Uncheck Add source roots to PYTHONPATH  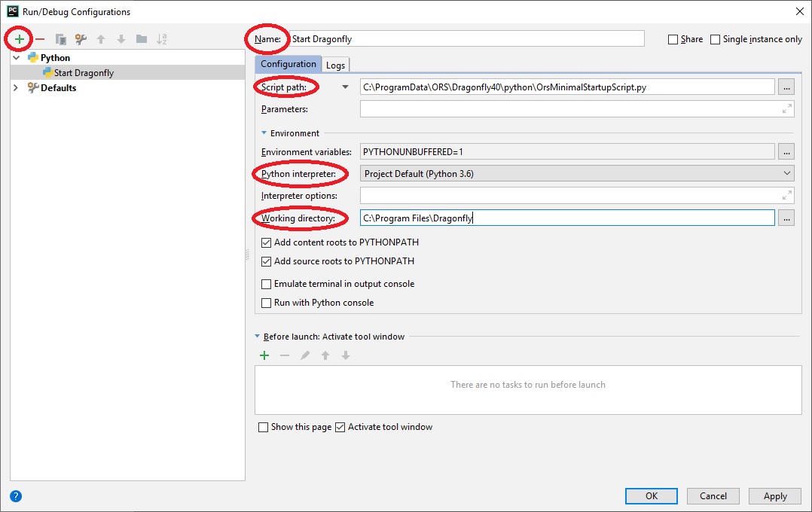click(267, 261)
